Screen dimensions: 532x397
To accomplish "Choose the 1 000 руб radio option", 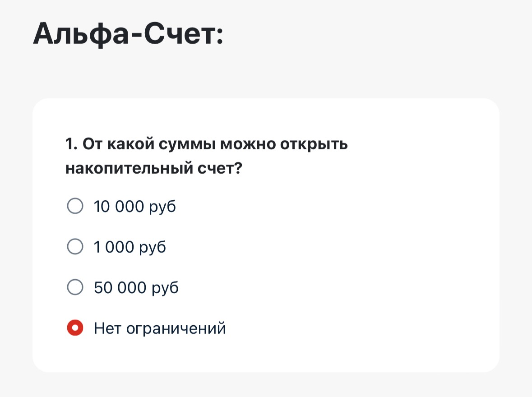I will 75,247.
